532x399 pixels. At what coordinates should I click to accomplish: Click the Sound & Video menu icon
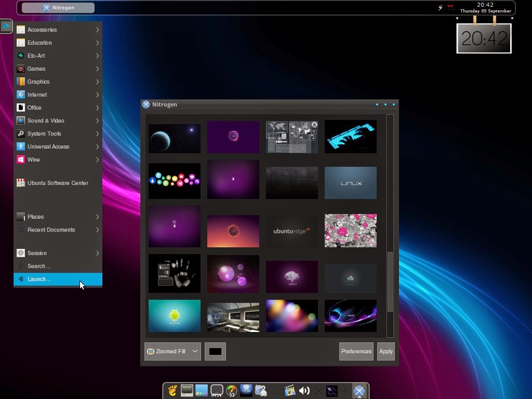tap(21, 121)
